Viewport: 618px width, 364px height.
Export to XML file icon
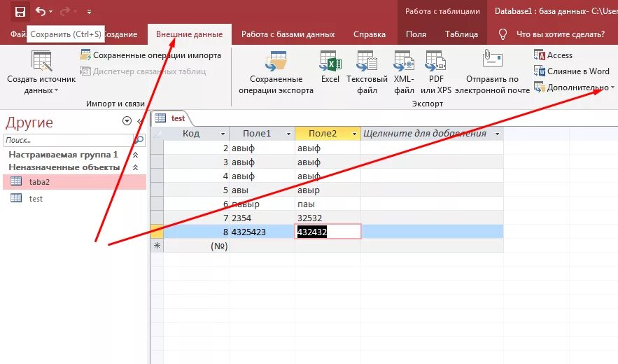coord(404,61)
